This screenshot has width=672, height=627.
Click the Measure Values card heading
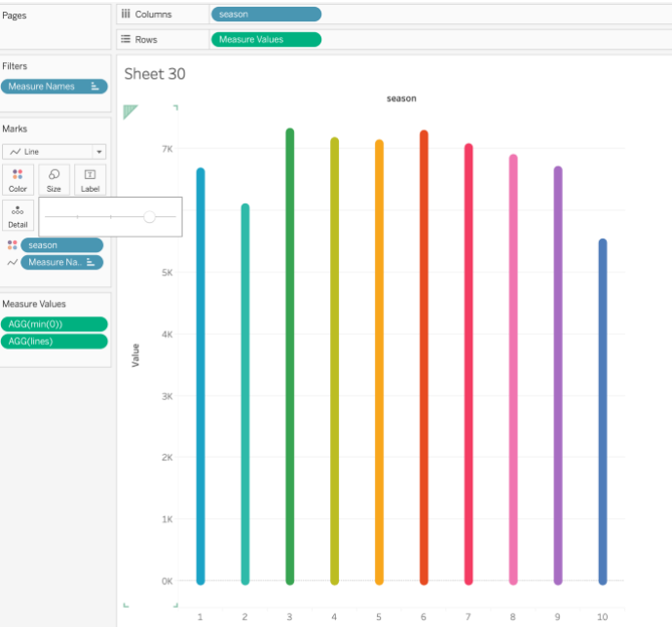point(34,304)
